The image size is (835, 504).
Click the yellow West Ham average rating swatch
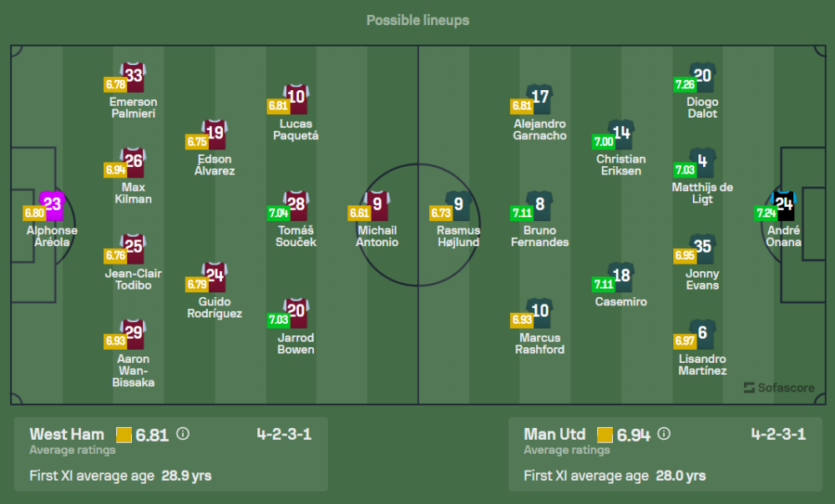point(124,435)
